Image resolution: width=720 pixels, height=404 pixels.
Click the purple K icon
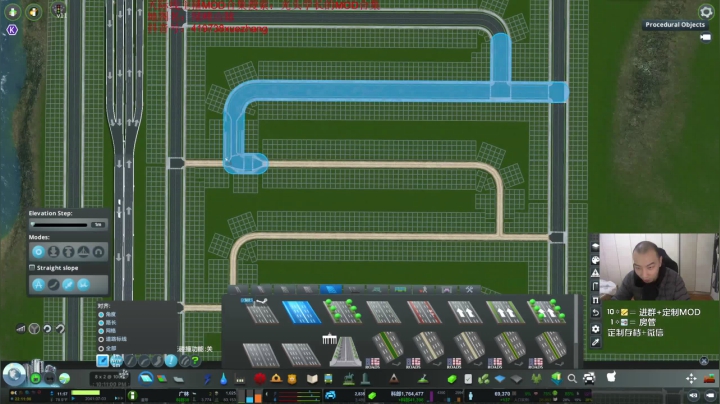(x=12, y=30)
